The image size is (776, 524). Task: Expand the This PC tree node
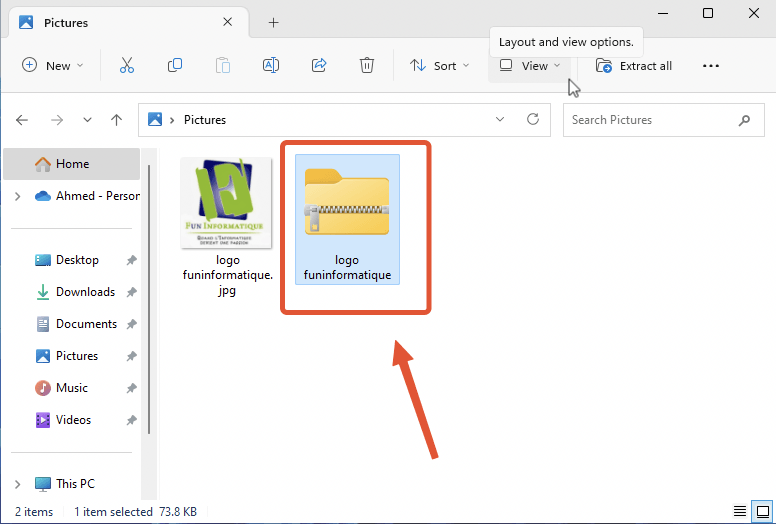click(17, 484)
